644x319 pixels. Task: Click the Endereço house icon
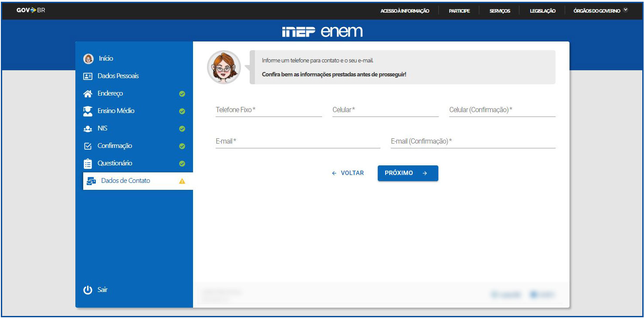(88, 93)
